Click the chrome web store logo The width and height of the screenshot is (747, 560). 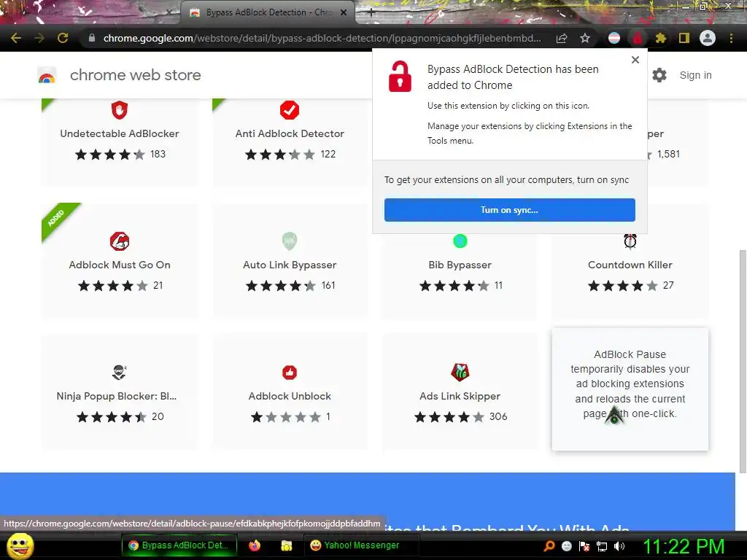(47, 75)
